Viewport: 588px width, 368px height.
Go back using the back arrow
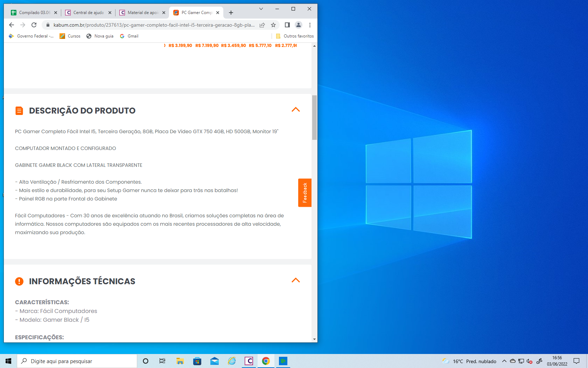12,25
